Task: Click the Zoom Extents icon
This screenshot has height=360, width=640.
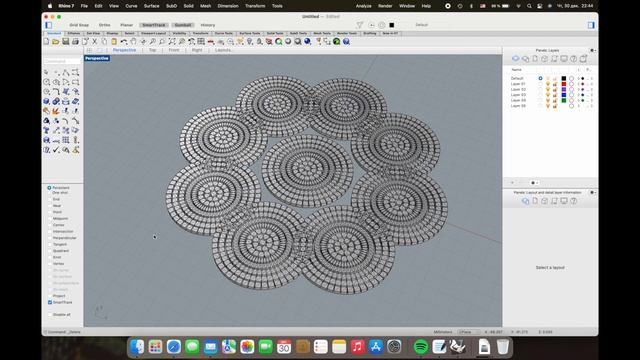Action: 172,42
